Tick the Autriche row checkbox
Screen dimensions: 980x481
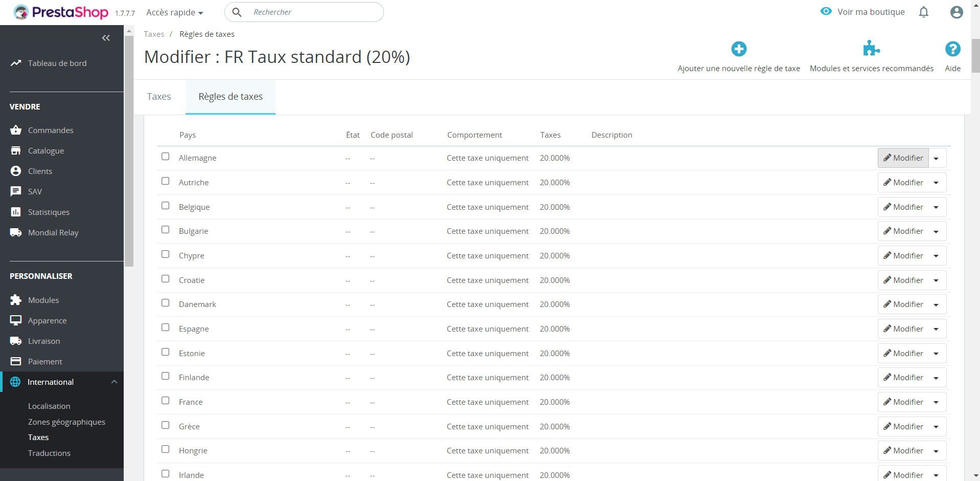(165, 181)
